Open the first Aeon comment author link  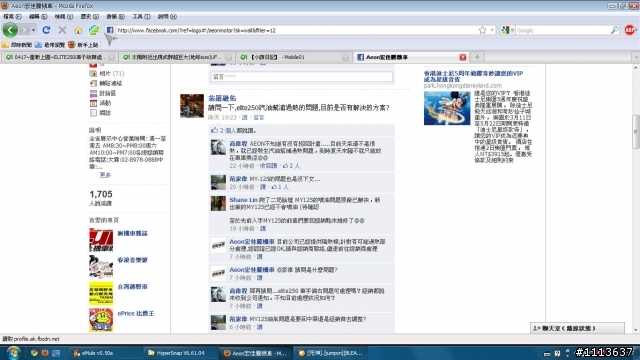(252, 242)
